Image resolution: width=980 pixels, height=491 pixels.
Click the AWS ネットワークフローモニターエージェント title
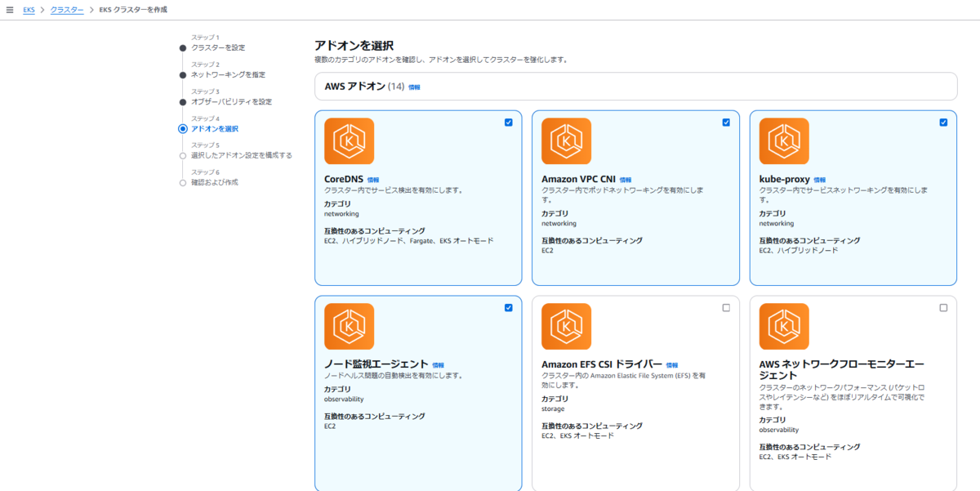841,369
